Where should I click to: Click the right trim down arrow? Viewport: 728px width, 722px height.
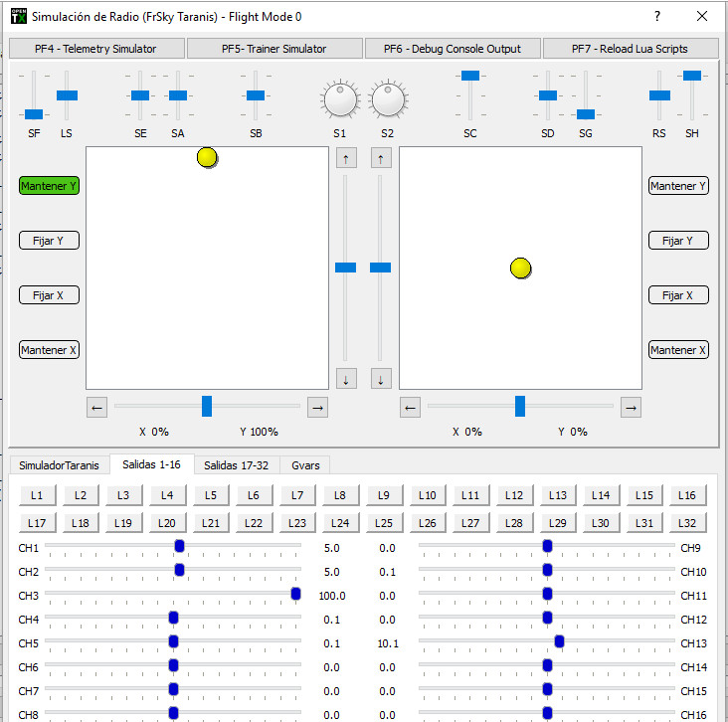point(381,378)
